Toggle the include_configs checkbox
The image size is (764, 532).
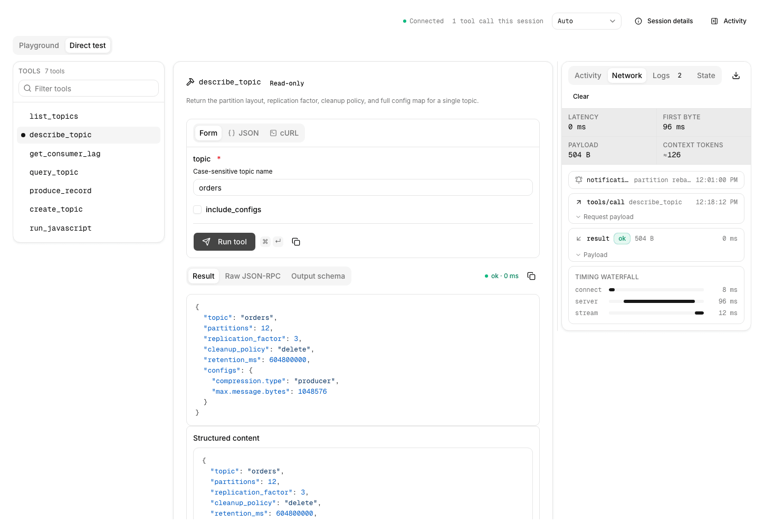(x=197, y=210)
